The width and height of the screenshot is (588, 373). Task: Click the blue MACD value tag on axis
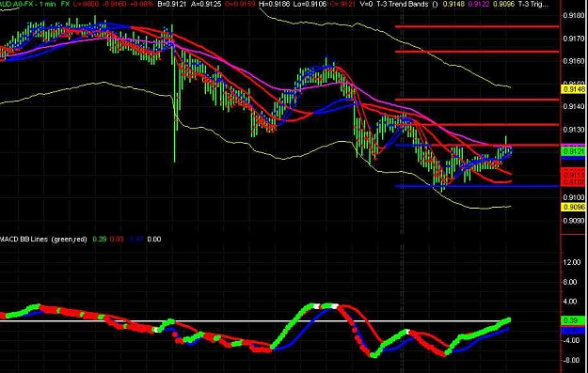[573, 331]
